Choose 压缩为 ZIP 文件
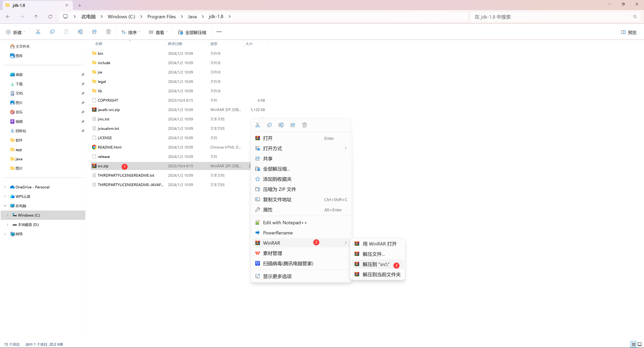Image resolution: width=644 pixels, height=348 pixels. click(301, 189)
